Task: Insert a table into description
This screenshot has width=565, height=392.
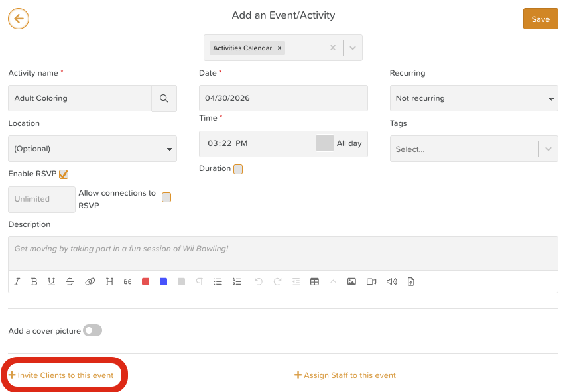Action: [314, 281]
